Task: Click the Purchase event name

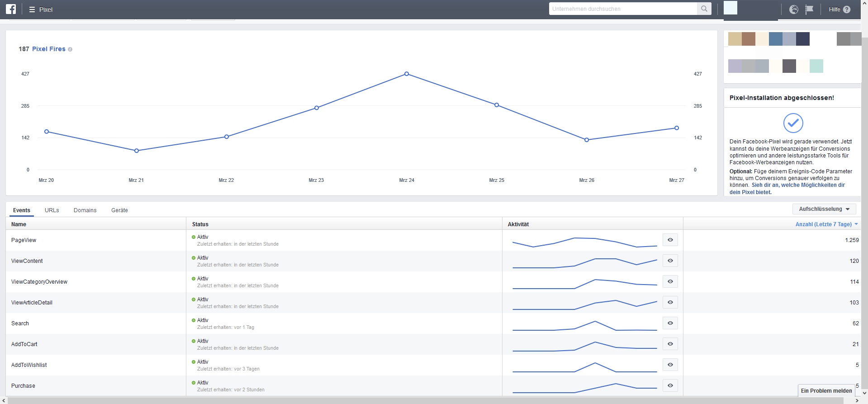Action: click(x=23, y=386)
